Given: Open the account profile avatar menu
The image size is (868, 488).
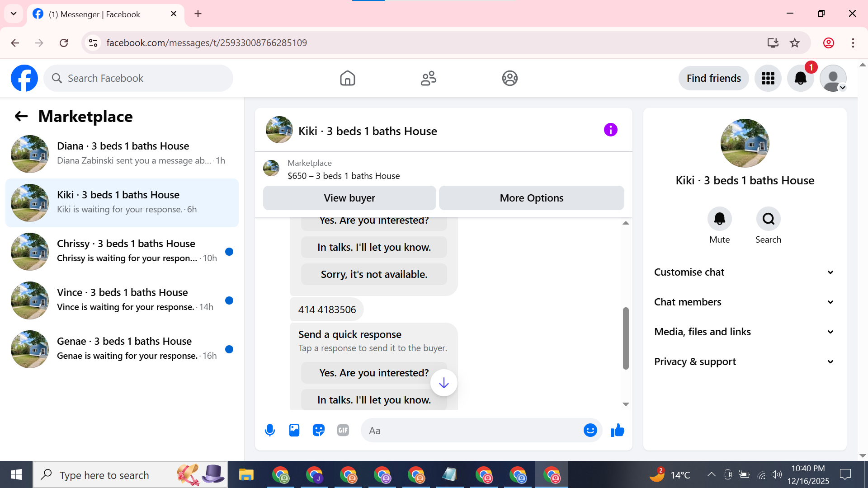Looking at the screenshot, I should 833,78.
